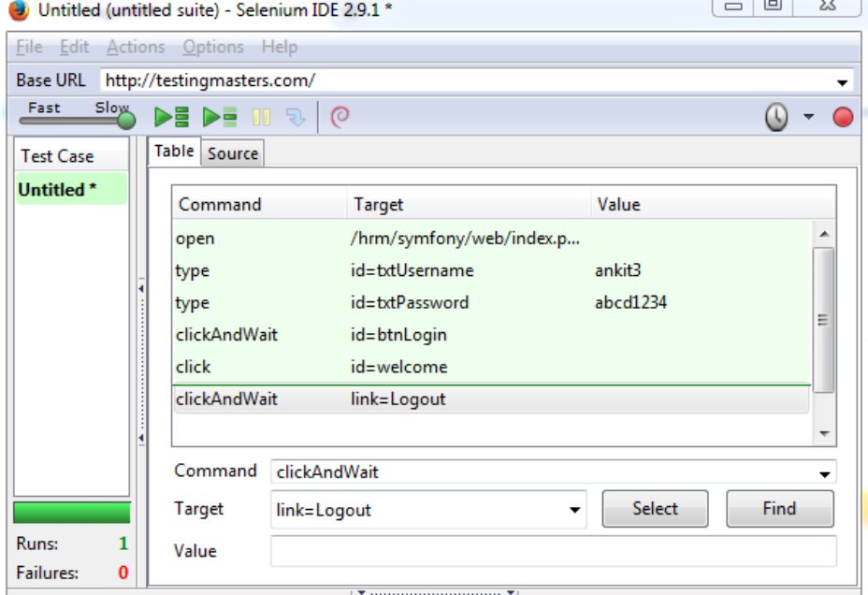The image size is (868, 595).
Task: Open the File menu
Action: pos(29,47)
